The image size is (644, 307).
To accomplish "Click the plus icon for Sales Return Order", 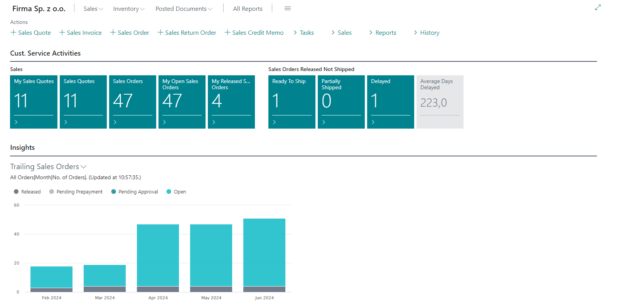I will tap(160, 32).
